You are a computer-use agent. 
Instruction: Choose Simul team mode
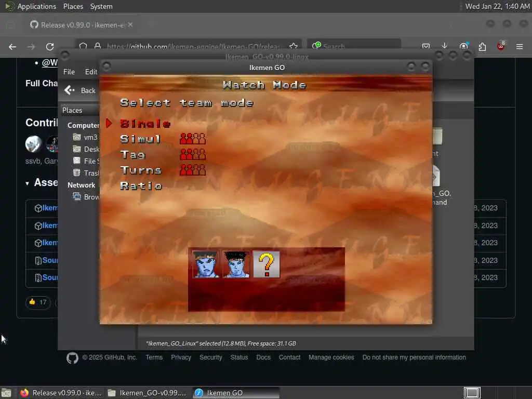pos(140,139)
